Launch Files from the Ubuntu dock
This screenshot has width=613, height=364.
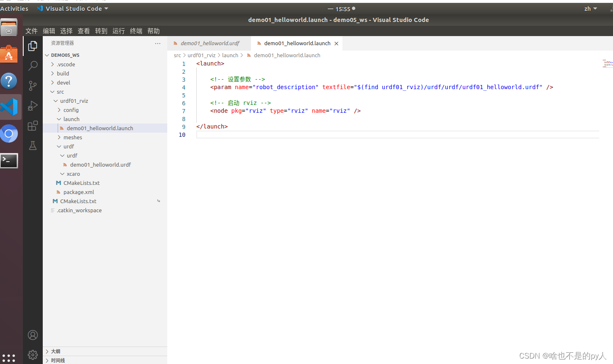pos(9,27)
